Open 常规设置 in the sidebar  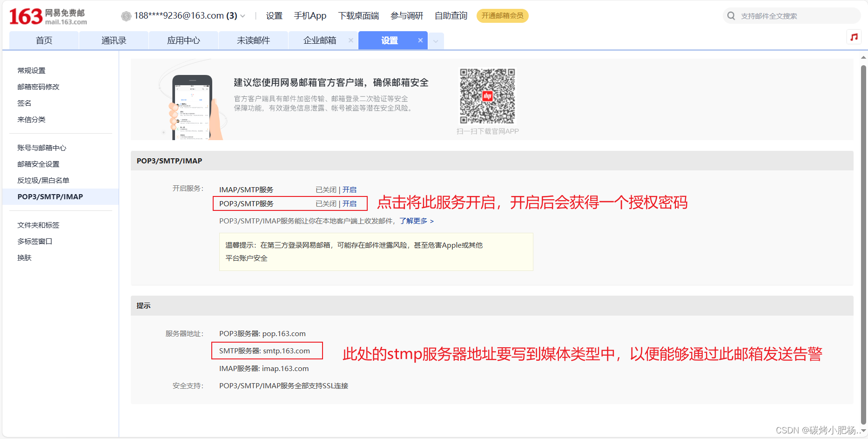(x=32, y=70)
